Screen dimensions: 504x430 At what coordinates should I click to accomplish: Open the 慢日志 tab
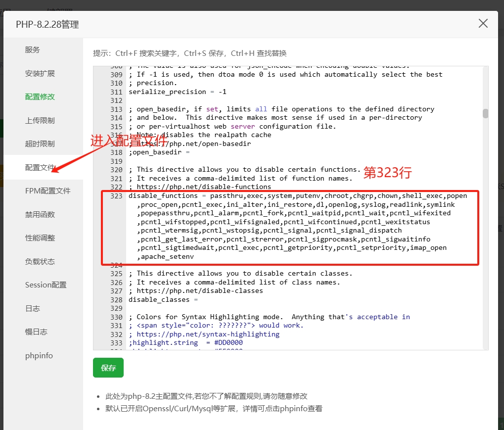pos(36,332)
